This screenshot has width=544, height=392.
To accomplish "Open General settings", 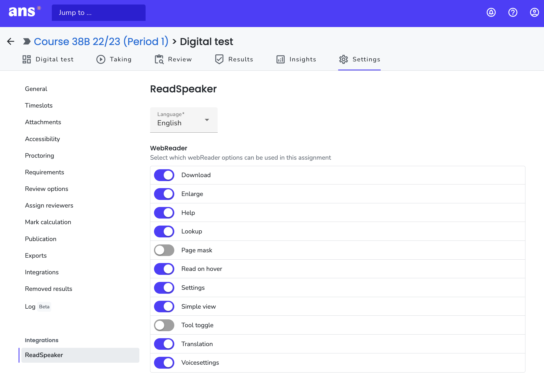I will (36, 89).
